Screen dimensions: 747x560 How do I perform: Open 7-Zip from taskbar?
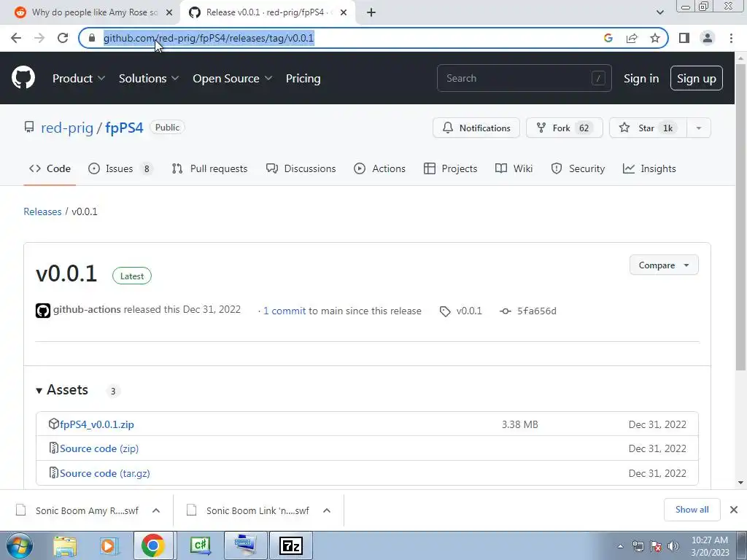pyautogui.click(x=291, y=545)
